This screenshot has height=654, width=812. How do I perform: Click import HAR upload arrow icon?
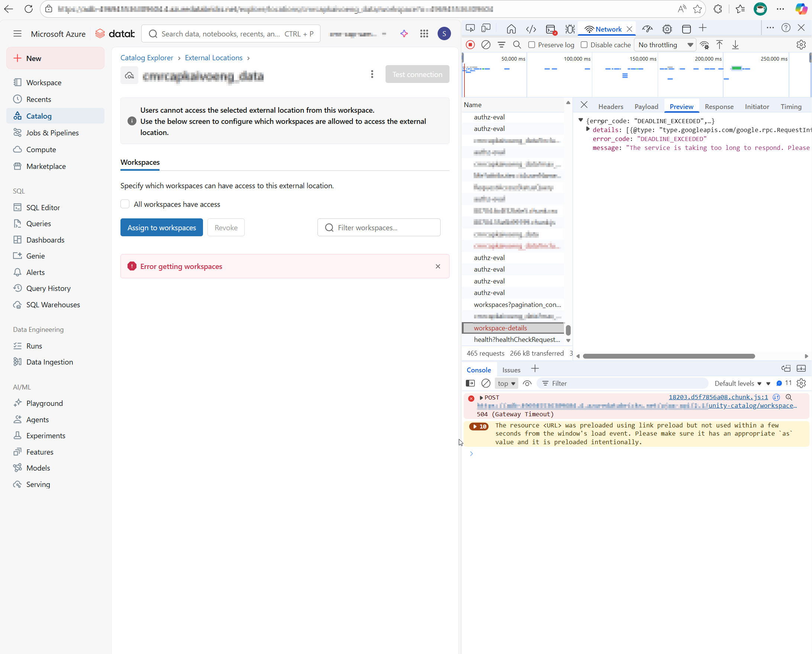(719, 45)
